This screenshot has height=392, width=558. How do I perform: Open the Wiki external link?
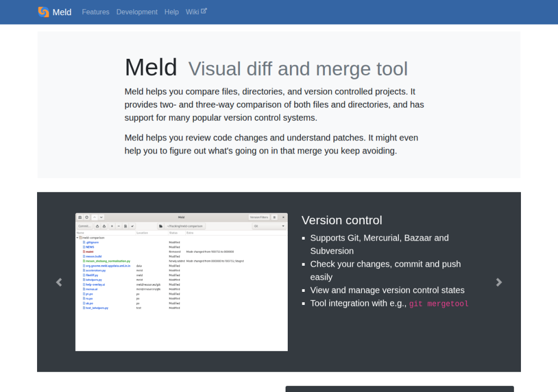196,12
